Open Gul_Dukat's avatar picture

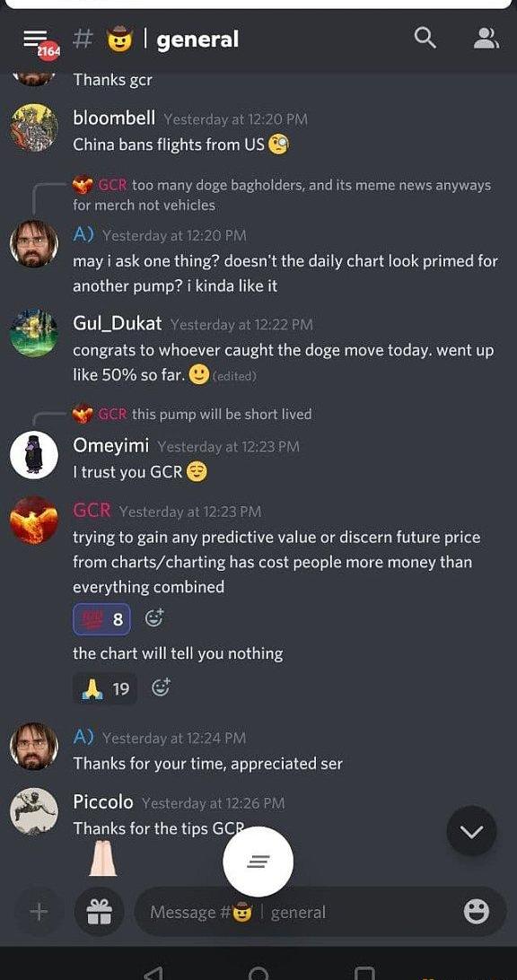tap(34, 333)
